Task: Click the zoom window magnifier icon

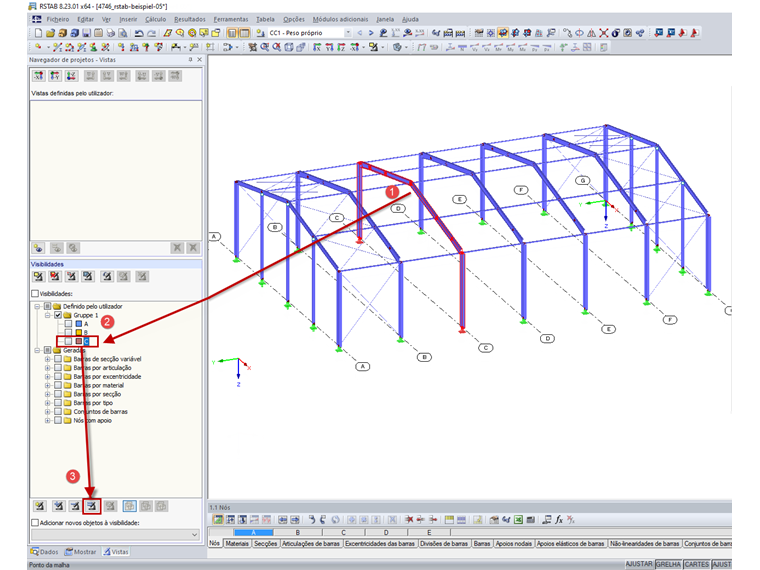Action: point(265,47)
